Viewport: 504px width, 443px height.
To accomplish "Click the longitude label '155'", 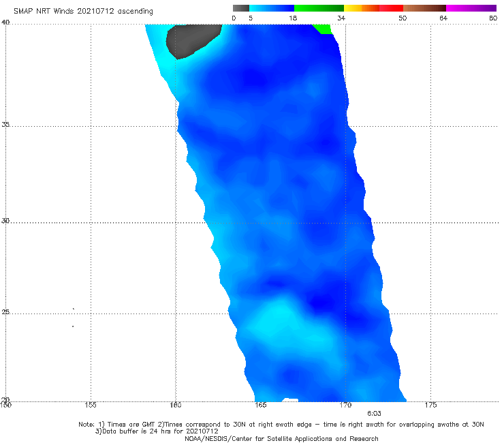I will point(91,405).
